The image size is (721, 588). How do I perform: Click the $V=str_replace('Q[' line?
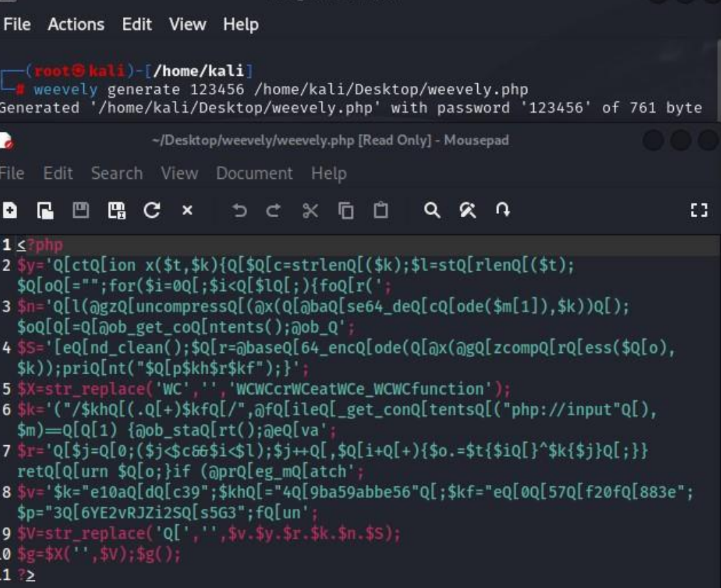point(209,534)
